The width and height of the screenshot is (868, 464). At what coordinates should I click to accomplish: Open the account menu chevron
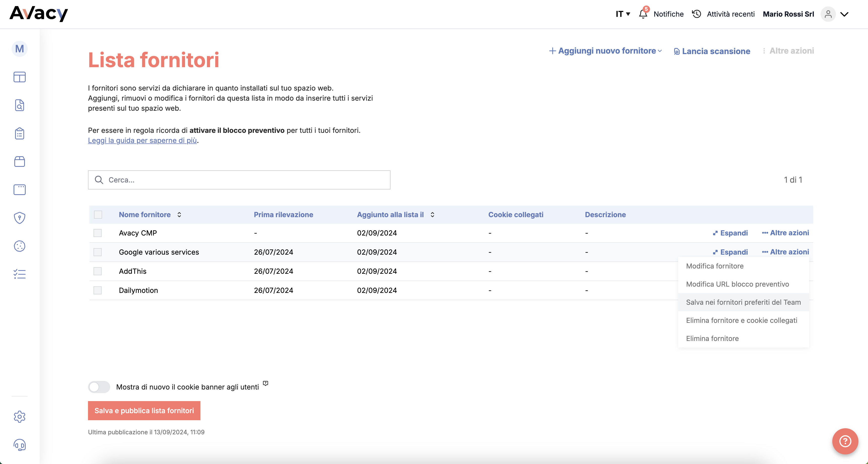[x=844, y=14]
